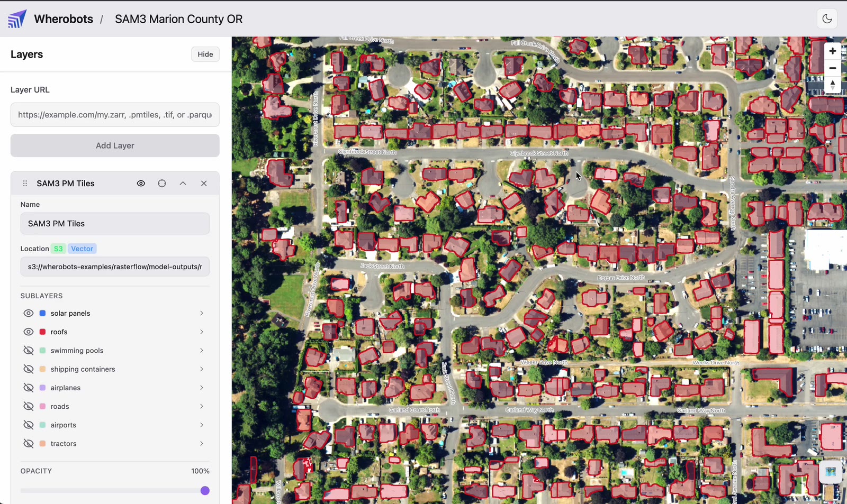Open the Wherobots breadcrumb link
The width and height of the screenshot is (847, 504).
pyautogui.click(x=64, y=19)
